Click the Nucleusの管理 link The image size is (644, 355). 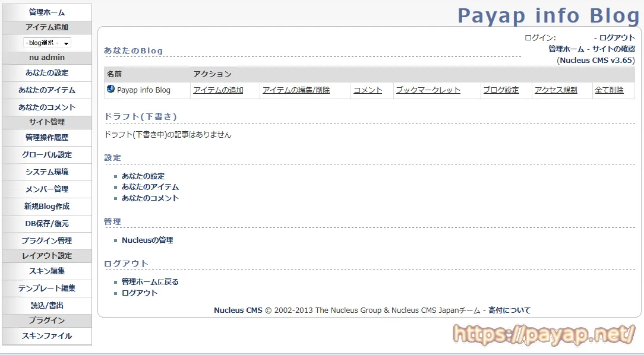(x=147, y=240)
